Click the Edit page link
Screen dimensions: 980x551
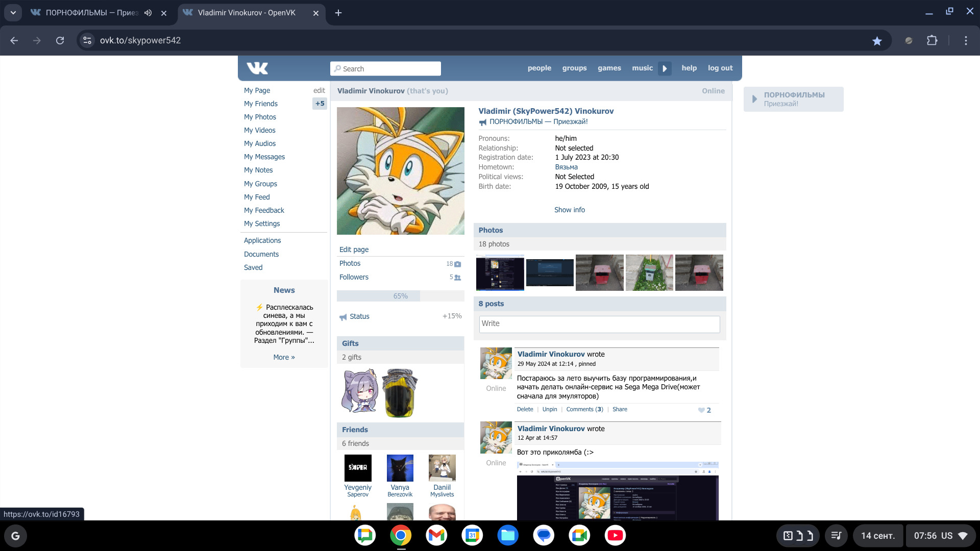pyautogui.click(x=354, y=249)
